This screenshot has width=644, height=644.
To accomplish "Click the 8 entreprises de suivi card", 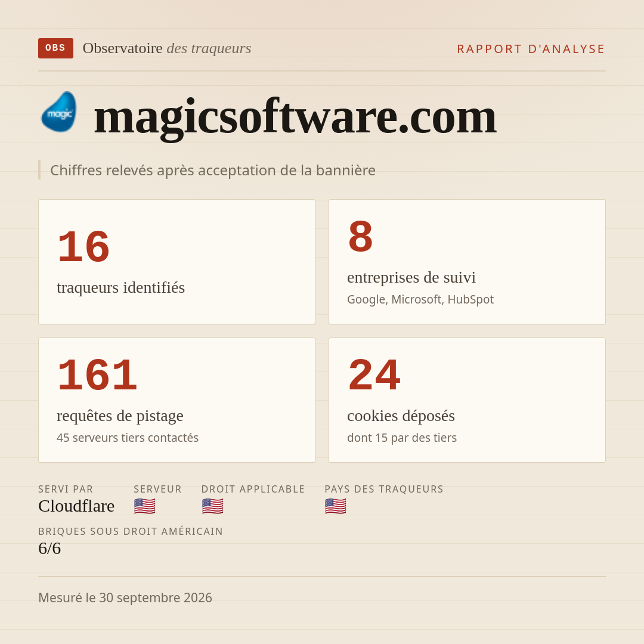I will (x=467, y=262).
